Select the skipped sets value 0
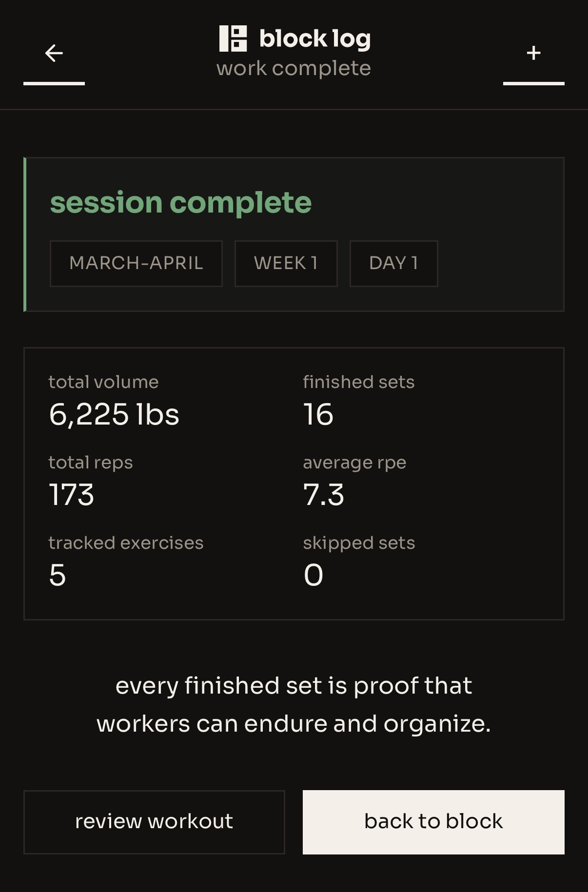 313,575
